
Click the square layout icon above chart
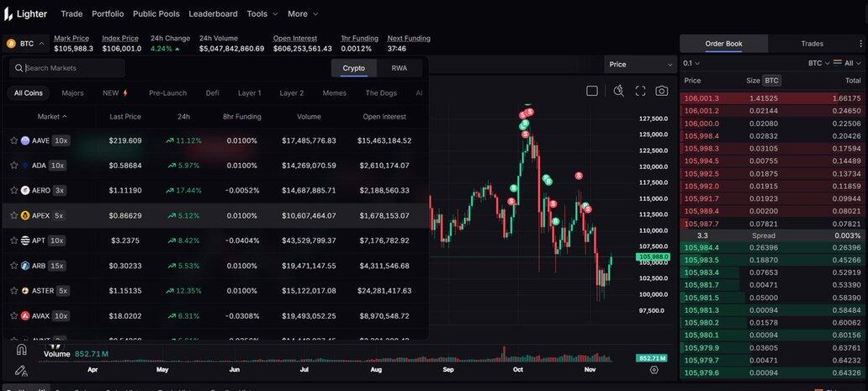click(592, 91)
